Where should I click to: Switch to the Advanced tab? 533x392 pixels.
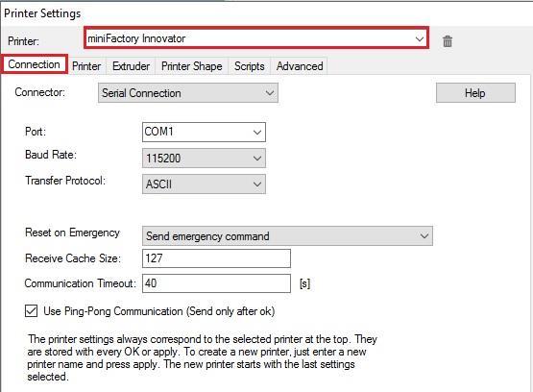(300, 66)
